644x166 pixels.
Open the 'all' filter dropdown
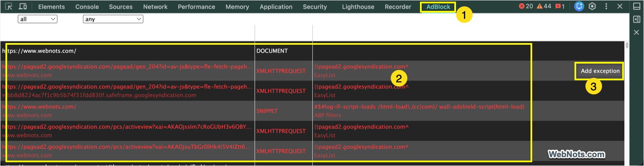(x=38, y=19)
